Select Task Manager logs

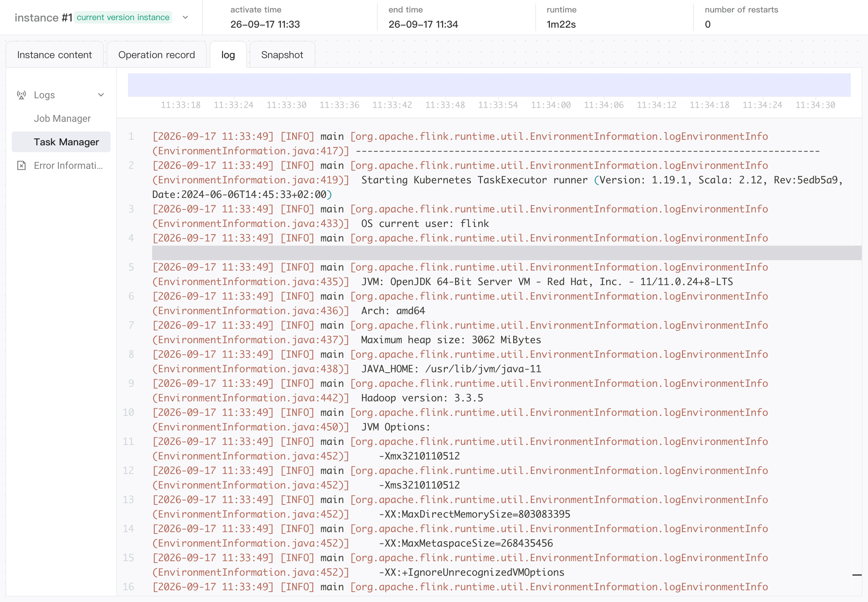pyautogui.click(x=61, y=142)
